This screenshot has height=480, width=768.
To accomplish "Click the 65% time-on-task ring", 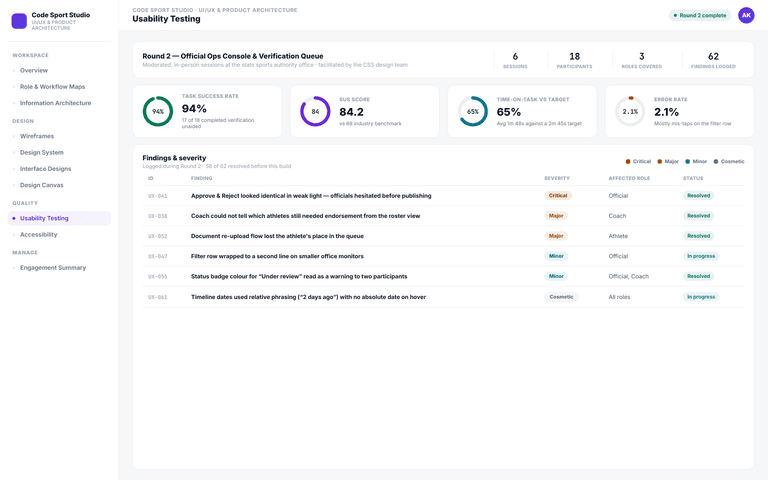I will click(x=473, y=111).
